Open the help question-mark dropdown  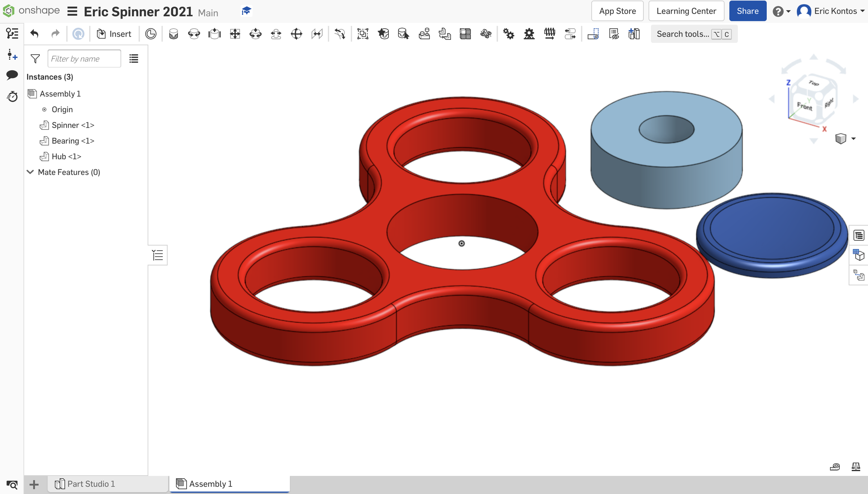coord(781,11)
